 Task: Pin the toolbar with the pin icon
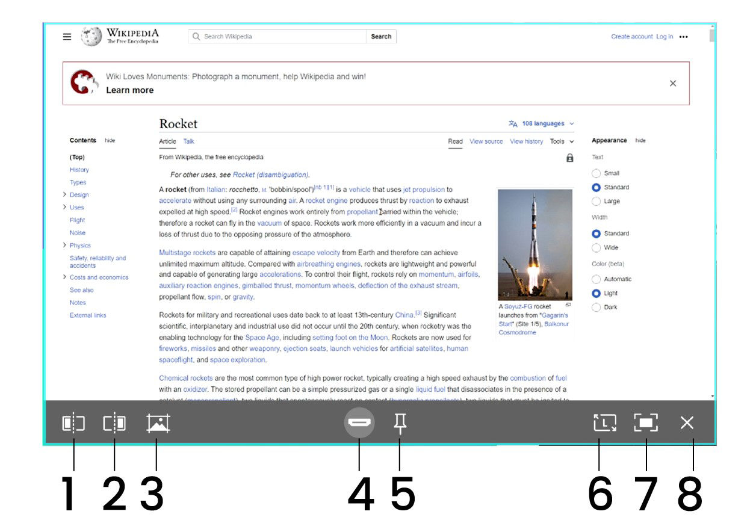pyautogui.click(x=400, y=424)
